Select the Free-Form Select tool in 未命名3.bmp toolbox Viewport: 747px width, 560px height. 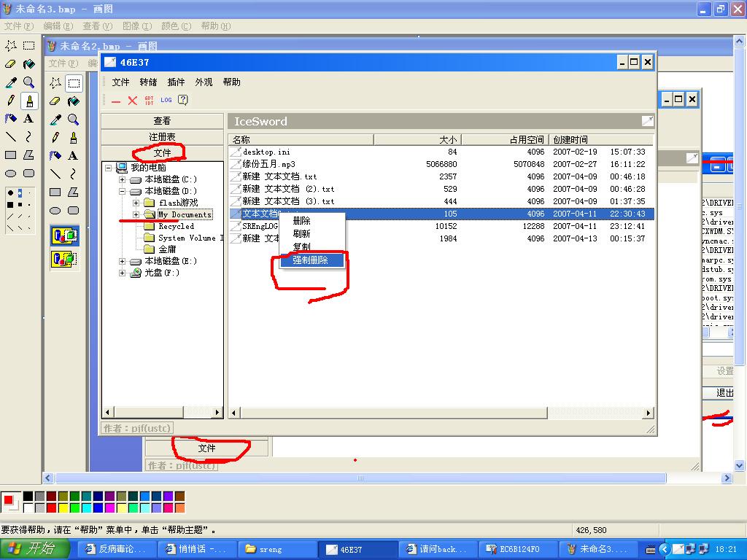click(10, 46)
